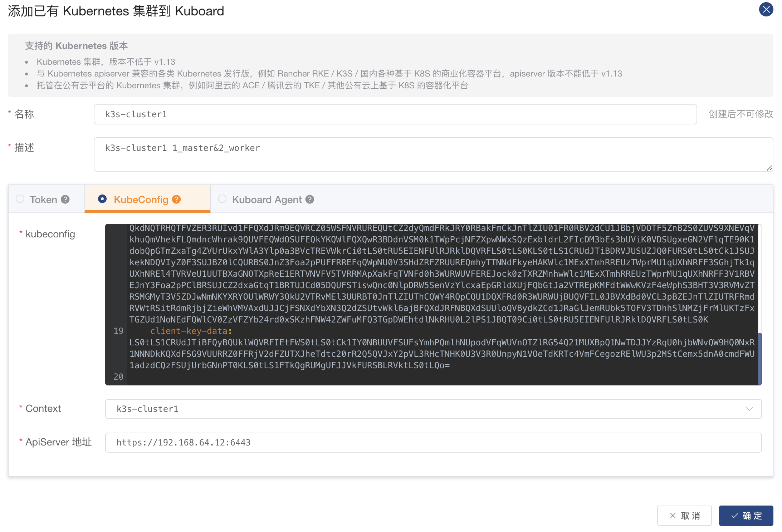Click bullet text about version v1.13 minimum
This screenshot has height=532, width=782.
point(106,62)
